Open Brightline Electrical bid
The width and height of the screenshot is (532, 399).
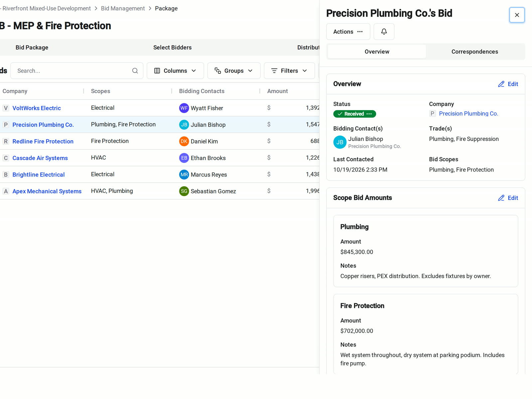point(39,175)
